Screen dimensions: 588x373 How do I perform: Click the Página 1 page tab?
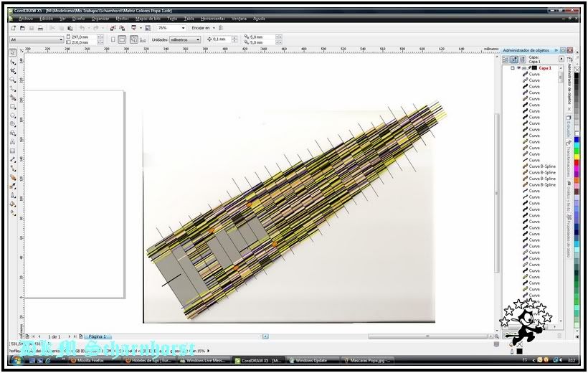click(96, 336)
